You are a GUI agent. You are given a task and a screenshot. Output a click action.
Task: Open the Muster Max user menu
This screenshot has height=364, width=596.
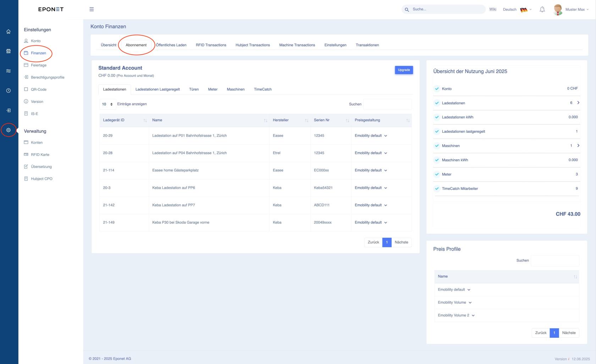coord(577,10)
